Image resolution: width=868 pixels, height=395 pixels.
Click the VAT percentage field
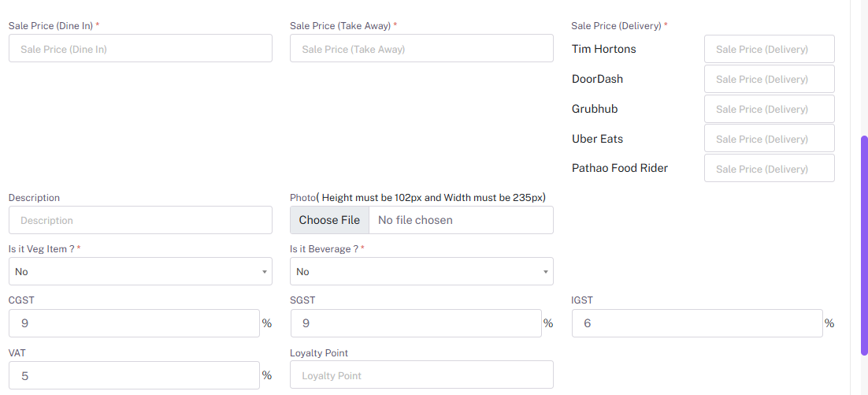(x=134, y=376)
